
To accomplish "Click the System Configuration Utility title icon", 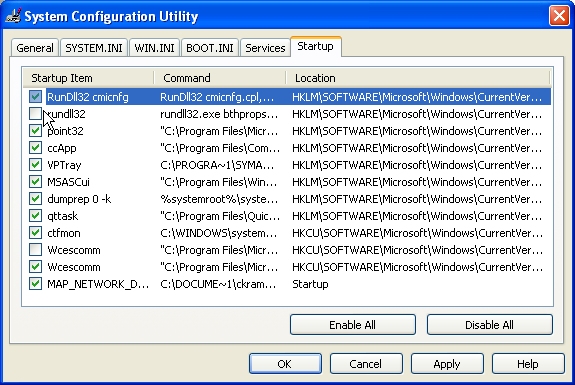I will [13, 16].
